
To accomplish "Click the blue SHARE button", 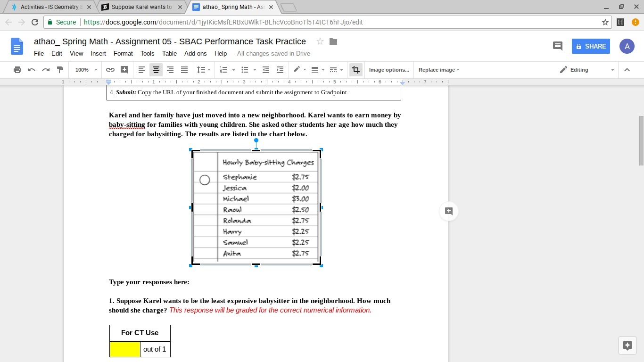I will 591,46.
